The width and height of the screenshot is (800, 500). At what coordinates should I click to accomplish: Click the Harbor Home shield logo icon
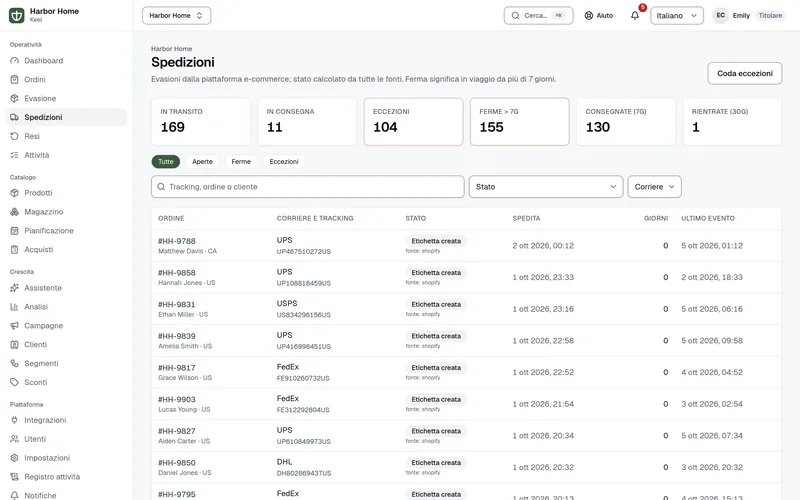[x=16, y=15]
